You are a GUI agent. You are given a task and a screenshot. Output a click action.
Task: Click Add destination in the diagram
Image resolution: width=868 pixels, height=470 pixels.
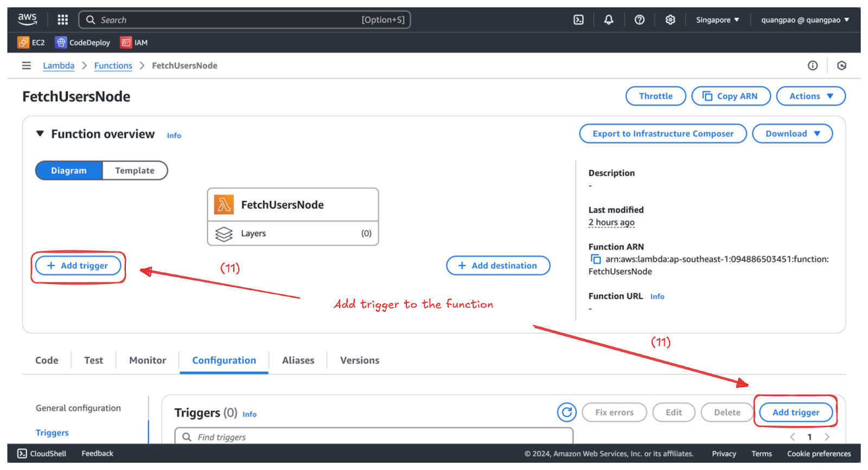498,266
